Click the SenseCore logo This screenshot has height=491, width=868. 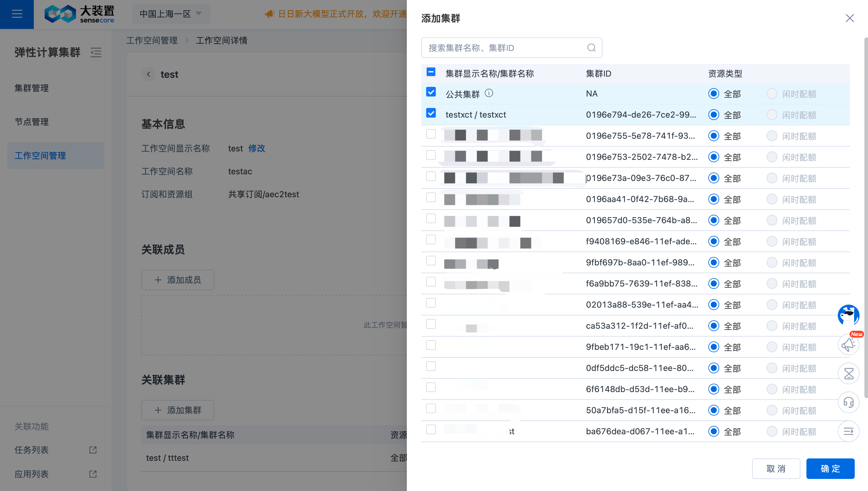coord(80,14)
